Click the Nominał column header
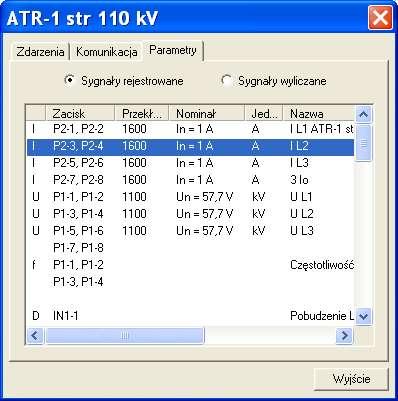398x401 pixels. click(207, 113)
